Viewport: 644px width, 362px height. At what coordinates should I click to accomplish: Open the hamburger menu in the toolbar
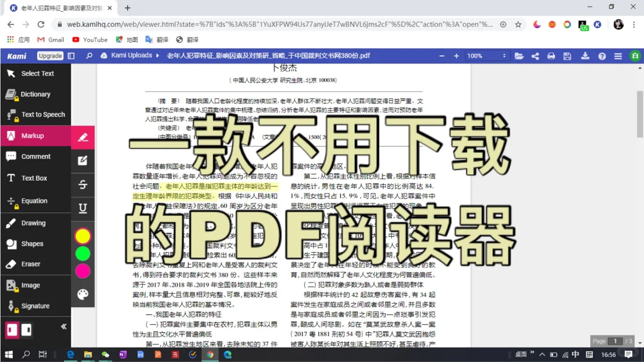coord(618,56)
